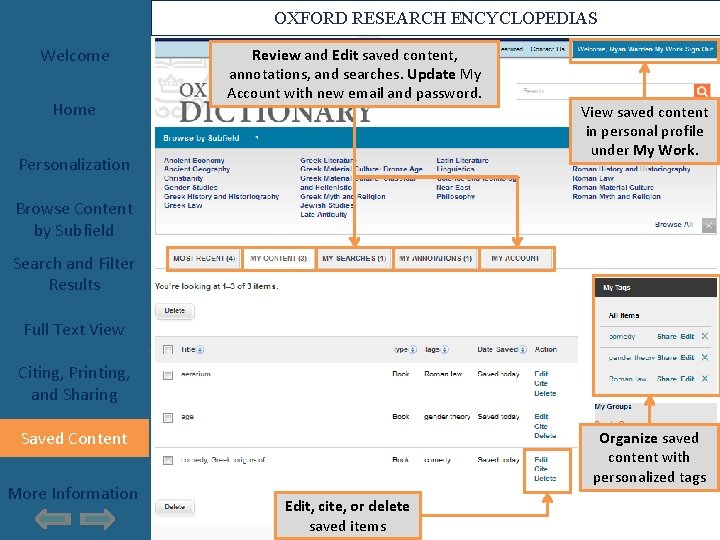Select Citing, Printing, and Sharing in sidebar
The height and width of the screenshot is (540, 720).
pos(74,383)
